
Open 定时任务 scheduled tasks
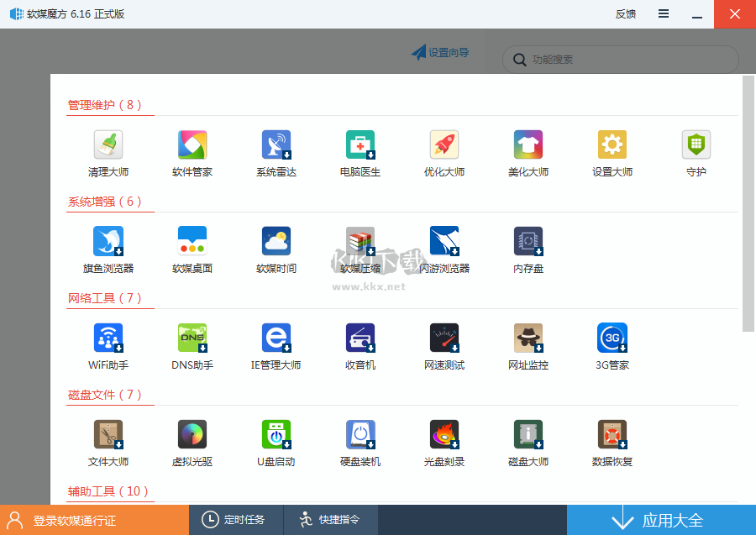click(236, 520)
